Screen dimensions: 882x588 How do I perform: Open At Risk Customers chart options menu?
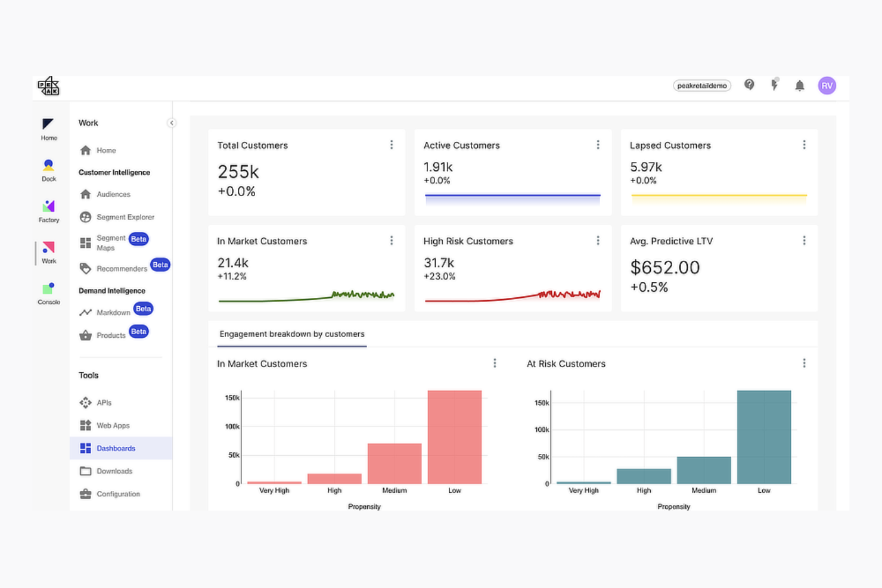pyautogui.click(x=804, y=363)
